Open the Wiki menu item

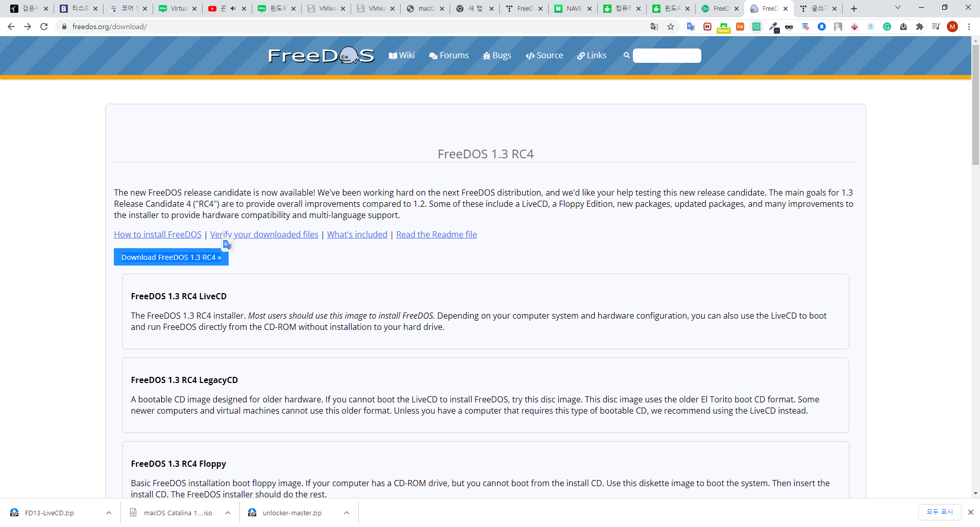[402, 55]
